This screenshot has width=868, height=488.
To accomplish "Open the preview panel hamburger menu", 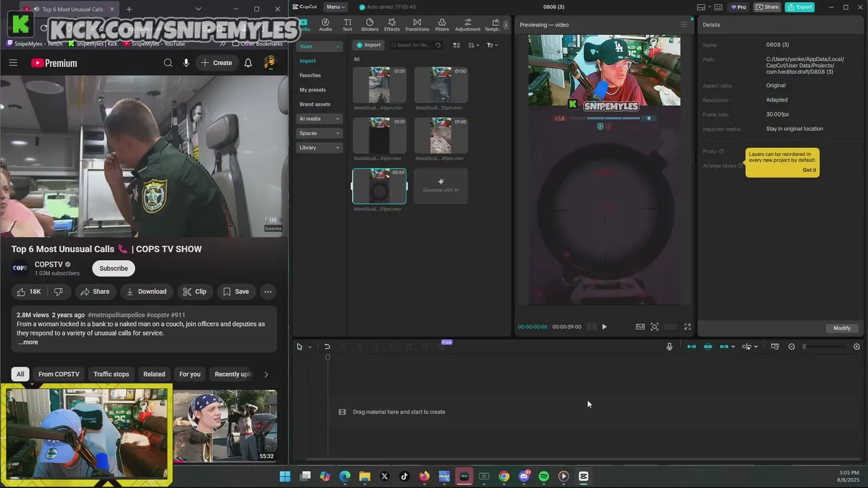I will 684,24.
